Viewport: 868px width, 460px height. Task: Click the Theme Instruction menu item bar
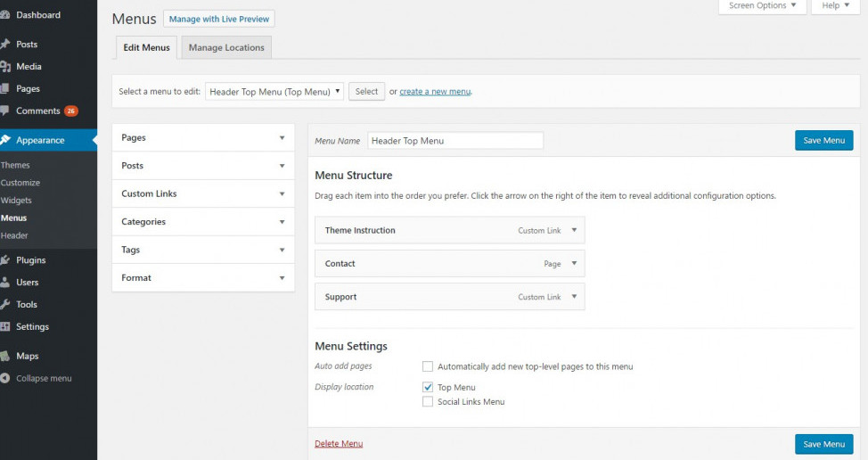pos(449,230)
